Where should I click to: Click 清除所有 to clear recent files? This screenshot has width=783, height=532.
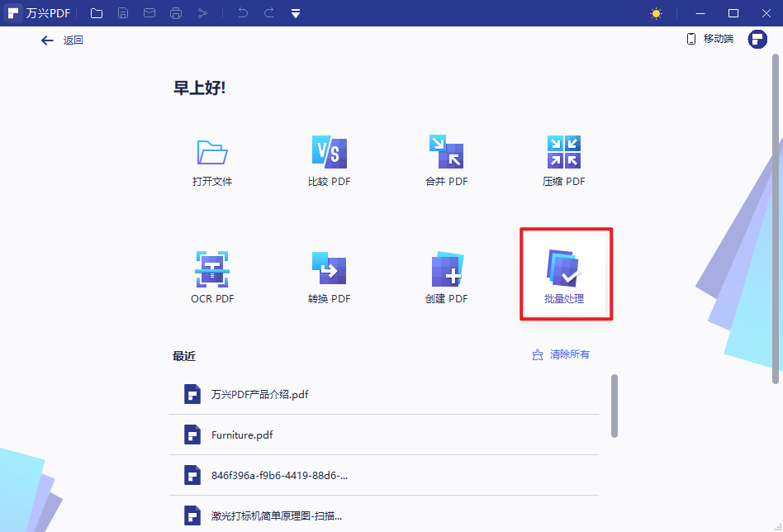(x=568, y=354)
